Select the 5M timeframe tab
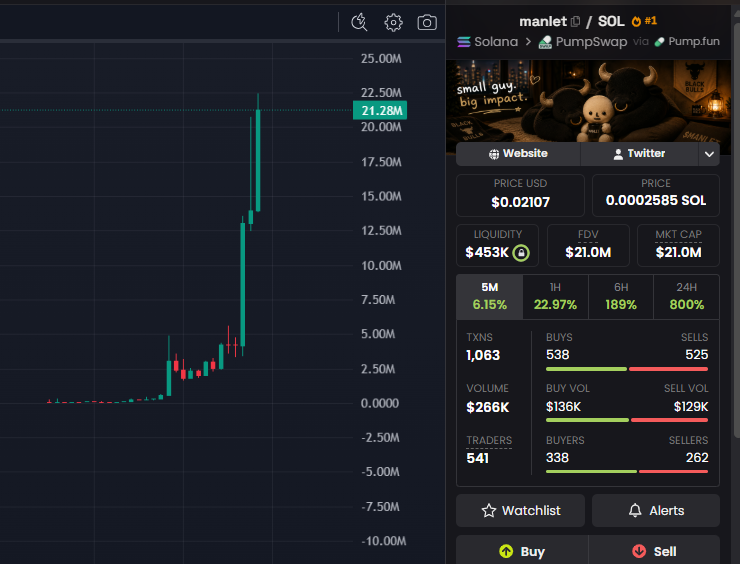Viewport: 740px width, 564px height. click(489, 297)
